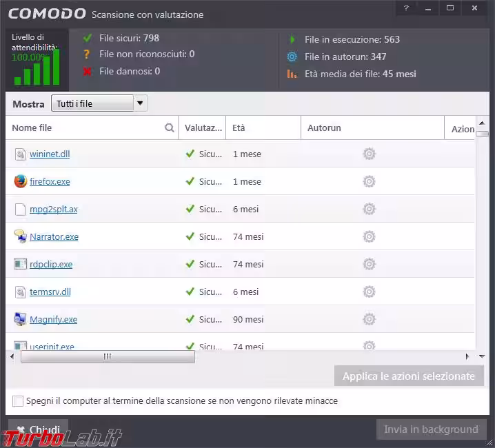This screenshot has width=495, height=448.
Task: Open the mpg2splt.ax file link
Action: (x=53, y=209)
